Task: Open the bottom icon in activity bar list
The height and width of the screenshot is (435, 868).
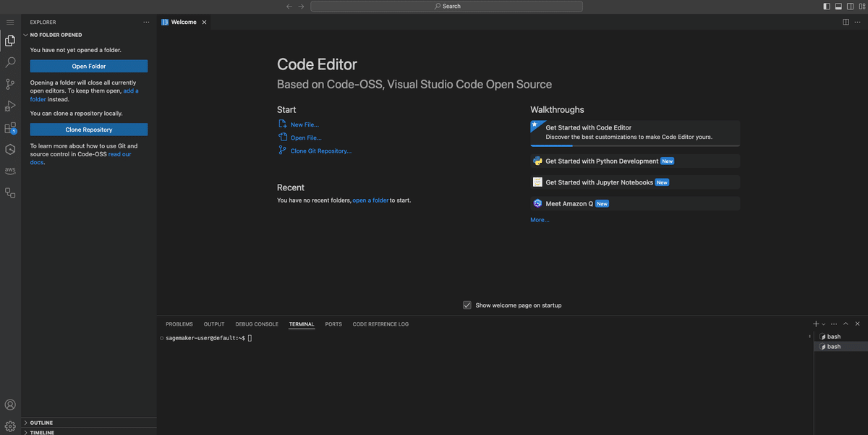Action: [x=10, y=193]
